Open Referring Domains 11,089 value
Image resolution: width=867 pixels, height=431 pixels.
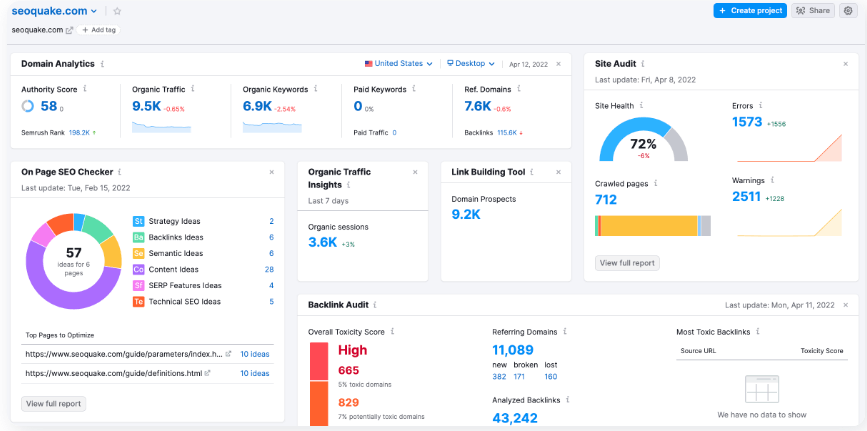pos(513,350)
